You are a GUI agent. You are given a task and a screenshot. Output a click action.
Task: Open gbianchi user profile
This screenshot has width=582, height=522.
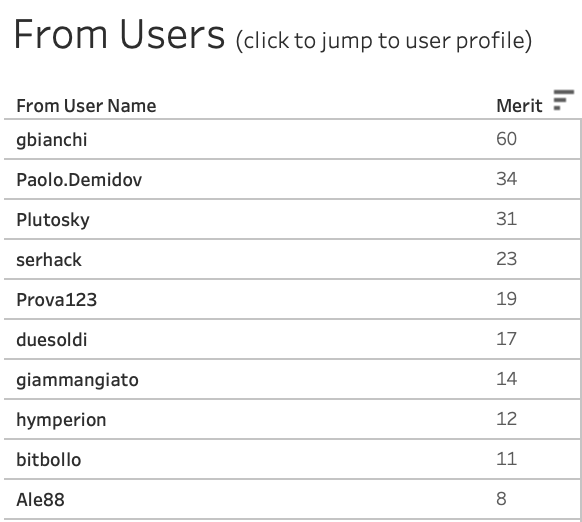click(52, 140)
